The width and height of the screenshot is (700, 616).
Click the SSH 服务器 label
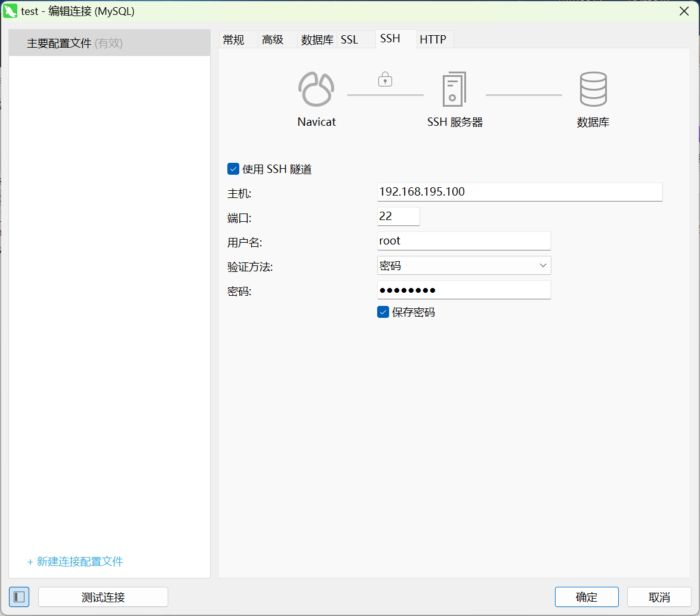tap(455, 122)
